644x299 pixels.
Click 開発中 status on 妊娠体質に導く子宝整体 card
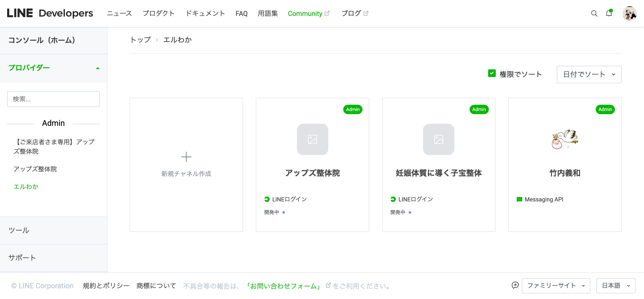[401, 212]
